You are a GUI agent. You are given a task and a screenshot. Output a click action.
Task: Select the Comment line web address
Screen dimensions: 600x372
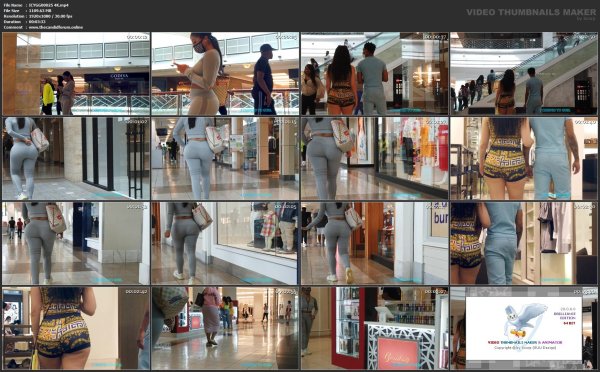click(55, 28)
